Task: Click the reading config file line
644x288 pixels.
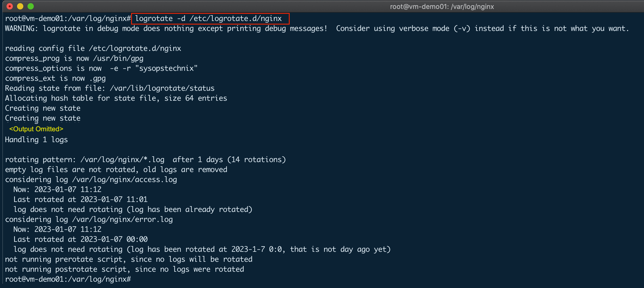Action: 93,49
